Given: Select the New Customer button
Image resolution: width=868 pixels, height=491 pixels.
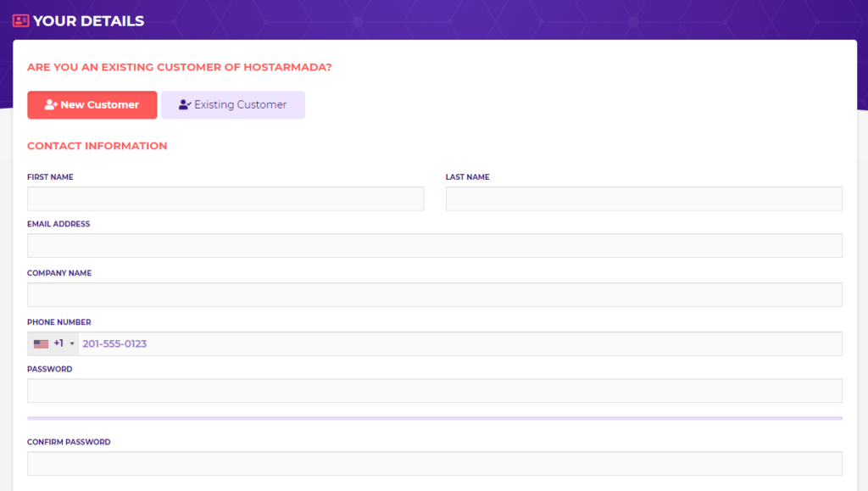Looking at the screenshot, I should coord(92,104).
